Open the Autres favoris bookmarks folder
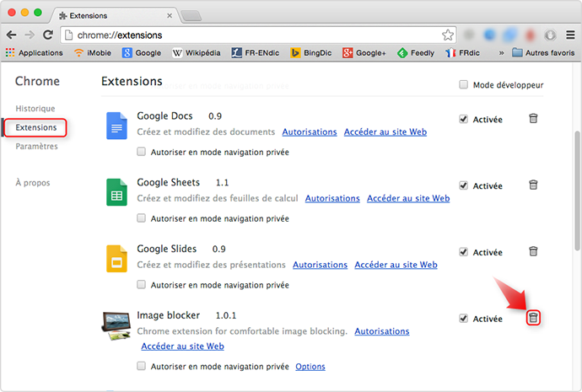This screenshot has height=392, width=582. click(x=543, y=52)
